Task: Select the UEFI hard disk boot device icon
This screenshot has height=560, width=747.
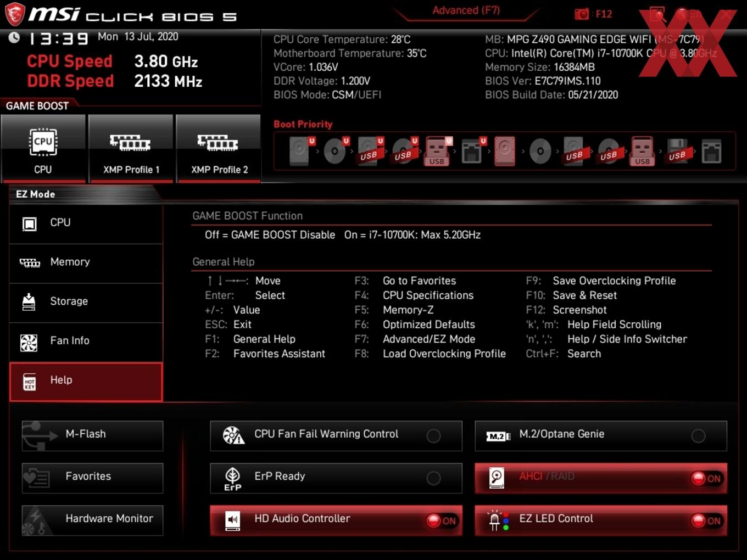Action: tap(302, 151)
